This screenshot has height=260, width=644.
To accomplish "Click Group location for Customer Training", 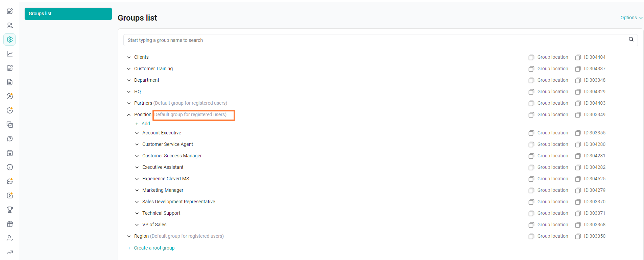I will coord(553,69).
